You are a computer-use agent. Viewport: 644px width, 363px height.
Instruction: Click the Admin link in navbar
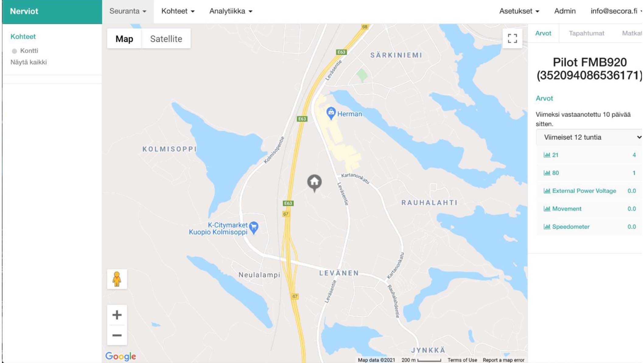[565, 11]
